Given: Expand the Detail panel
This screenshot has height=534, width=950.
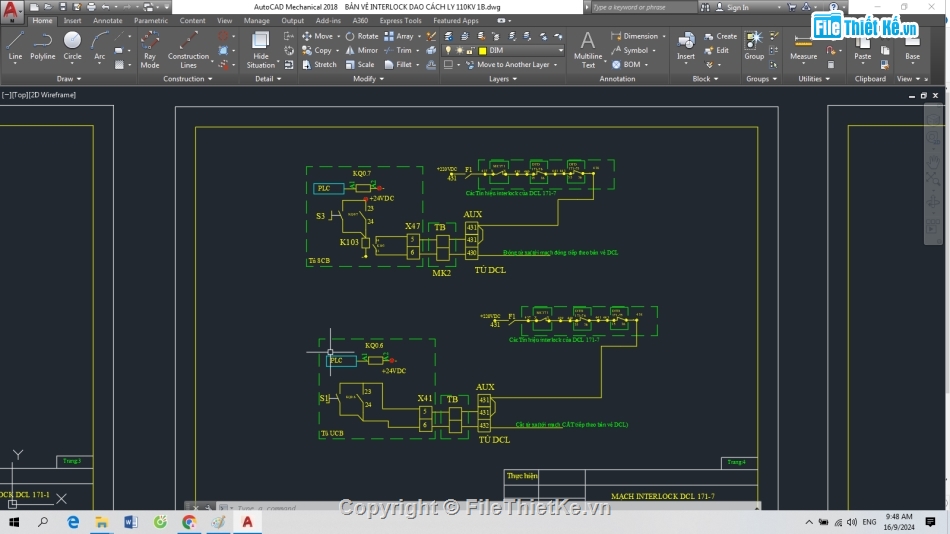Looking at the screenshot, I should coord(268,79).
